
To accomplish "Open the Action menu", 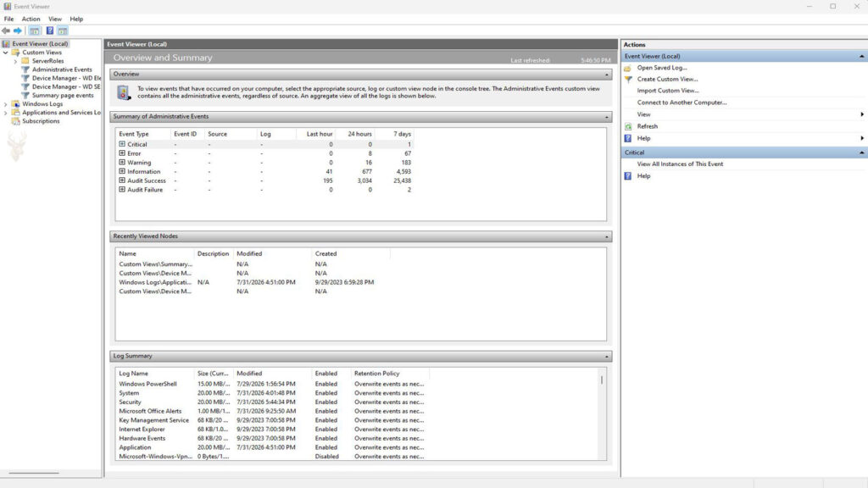I will 31,19.
